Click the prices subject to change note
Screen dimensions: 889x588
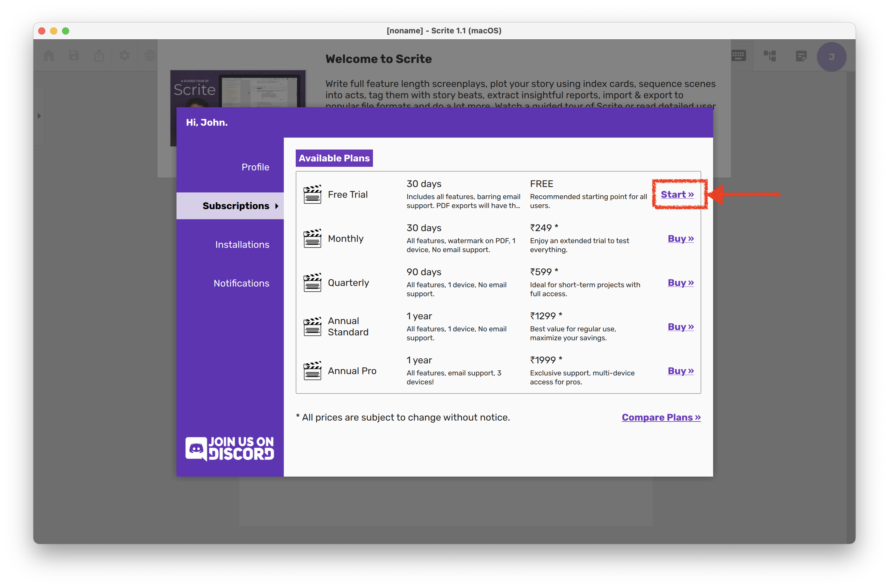403,417
